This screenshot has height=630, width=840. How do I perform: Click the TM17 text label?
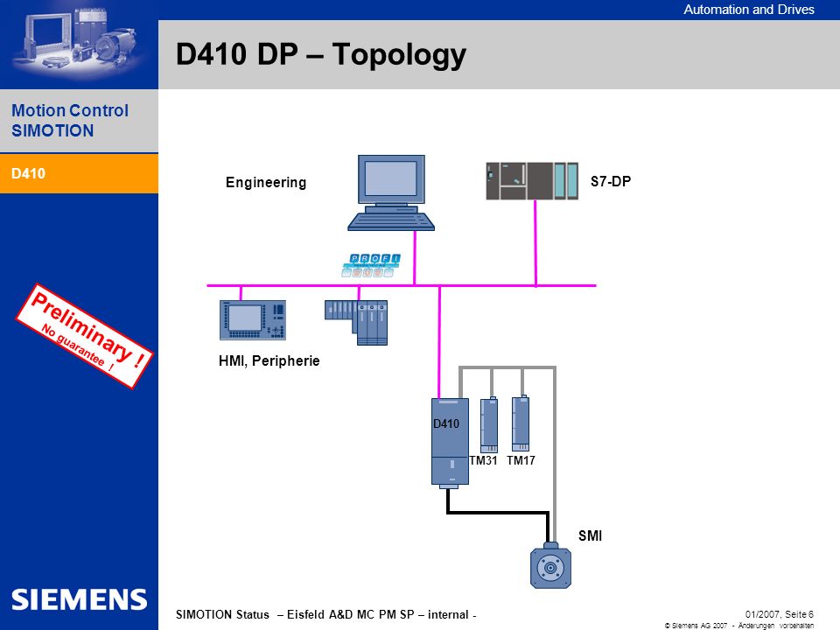tap(521, 461)
